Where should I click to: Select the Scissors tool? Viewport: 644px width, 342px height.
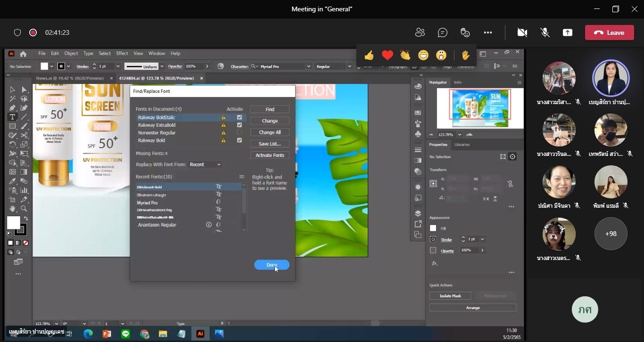24,135
